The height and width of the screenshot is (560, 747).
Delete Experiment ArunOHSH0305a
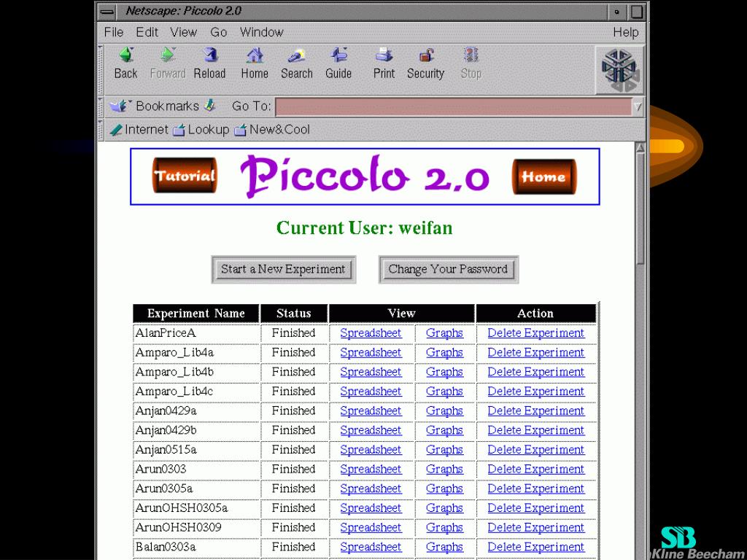click(x=536, y=508)
